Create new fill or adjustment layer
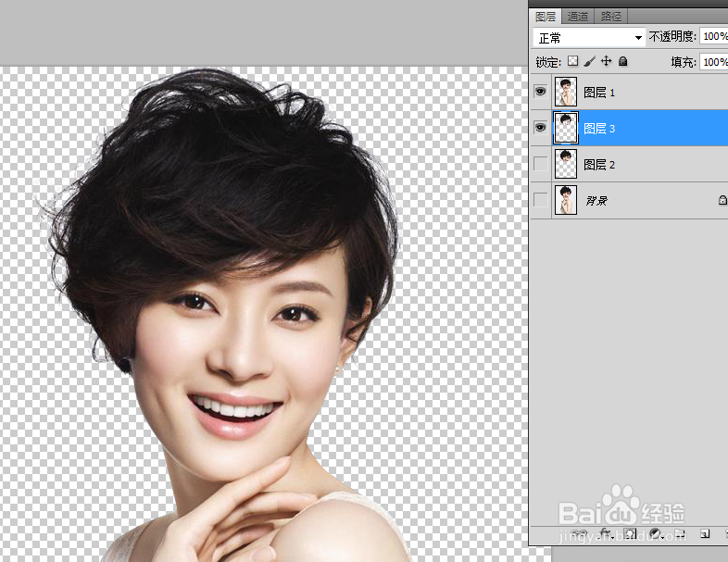This screenshot has height=562, width=728. tap(656, 533)
